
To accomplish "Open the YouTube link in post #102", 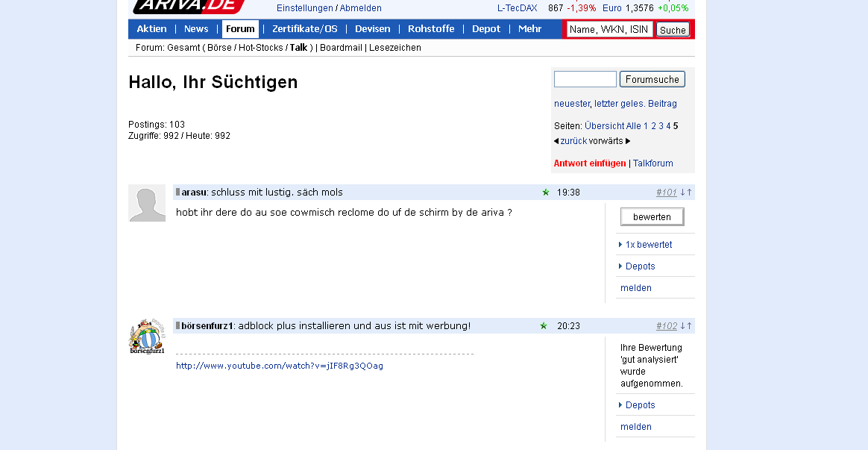I will tap(280, 366).
